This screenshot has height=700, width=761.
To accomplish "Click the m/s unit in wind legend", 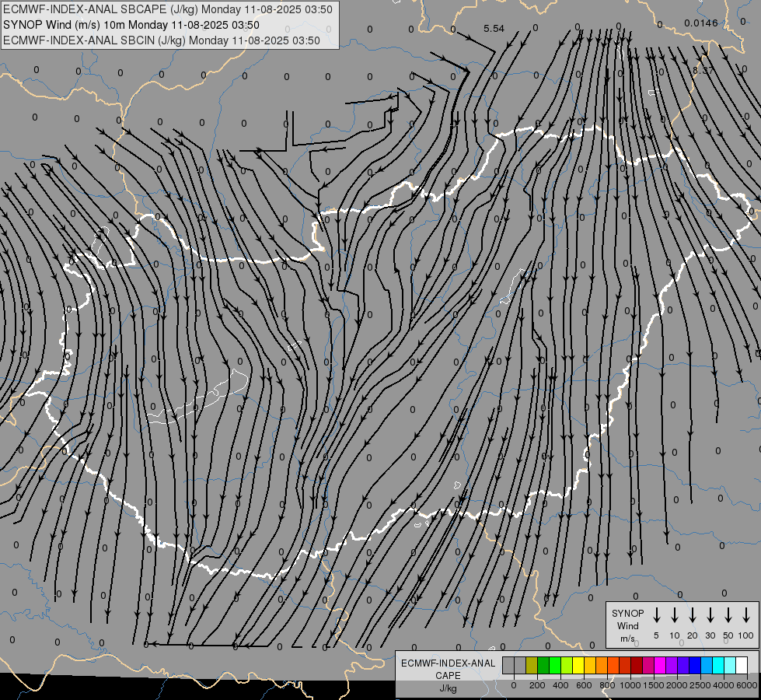I will click(x=627, y=639).
